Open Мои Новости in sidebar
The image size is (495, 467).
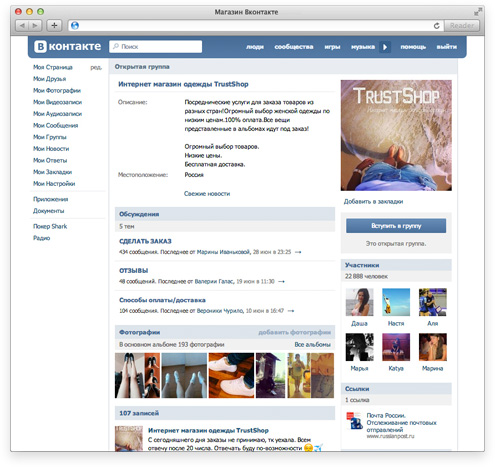point(51,149)
